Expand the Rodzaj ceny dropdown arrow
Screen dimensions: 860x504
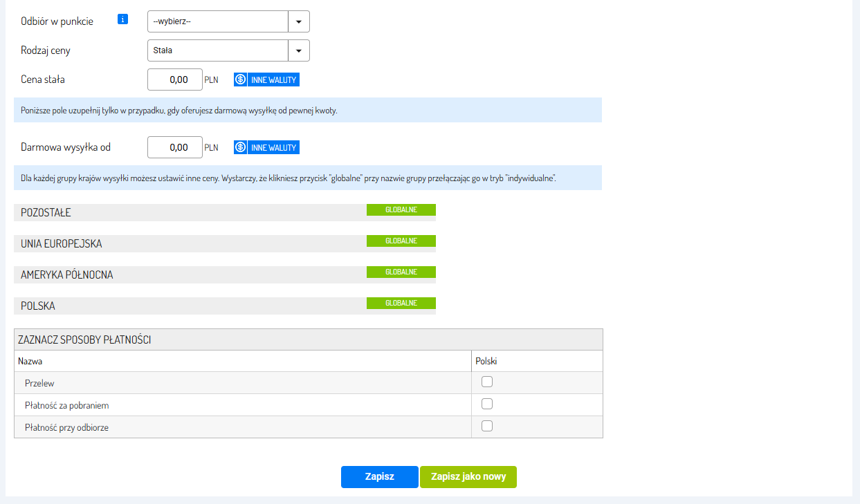(x=299, y=50)
